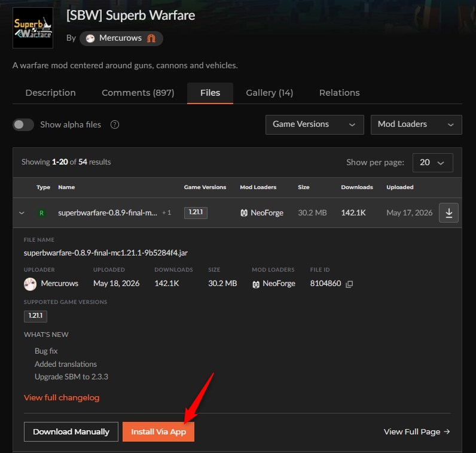Sort by the Uploaded column header
This screenshot has height=453, width=476.
click(x=400, y=187)
